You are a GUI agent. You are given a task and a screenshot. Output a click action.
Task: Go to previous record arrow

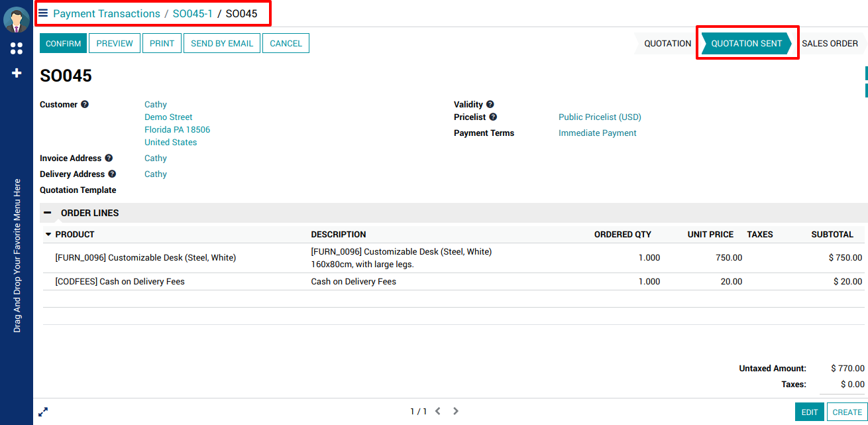coord(438,411)
